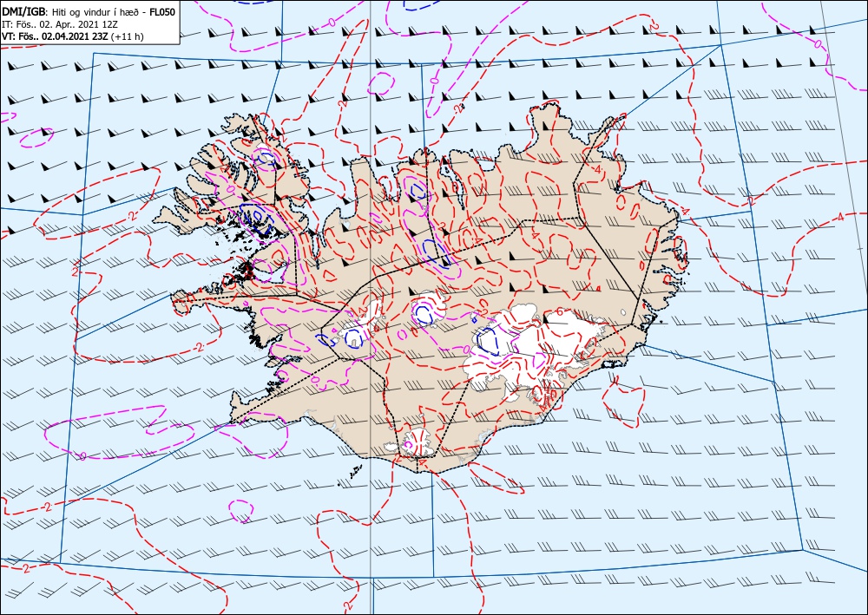Click the 'DMI/IGB' label in legend box
Image resolution: width=868 pixels, height=615 pixels.
point(23,12)
